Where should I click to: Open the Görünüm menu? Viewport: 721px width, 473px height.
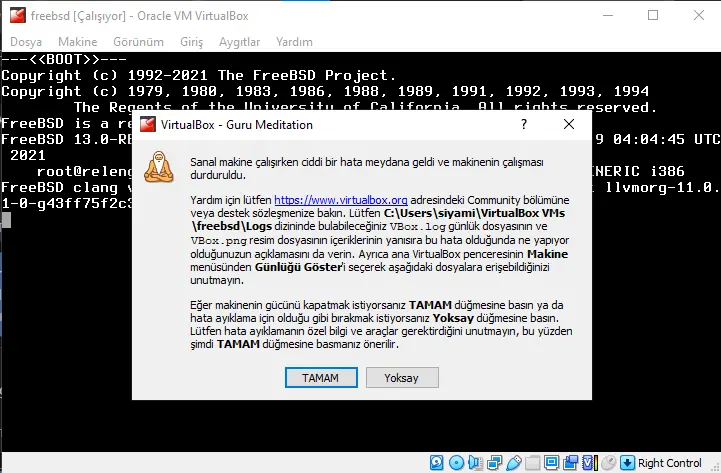pyautogui.click(x=138, y=42)
